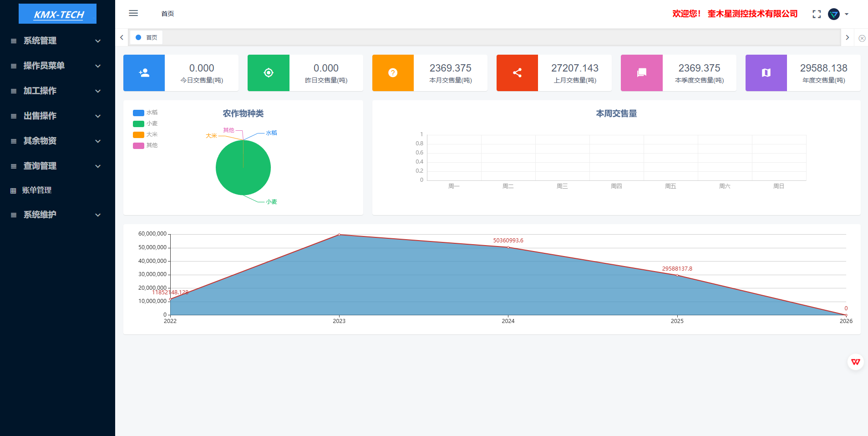Open the 账单管理 menu item

coord(37,190)
